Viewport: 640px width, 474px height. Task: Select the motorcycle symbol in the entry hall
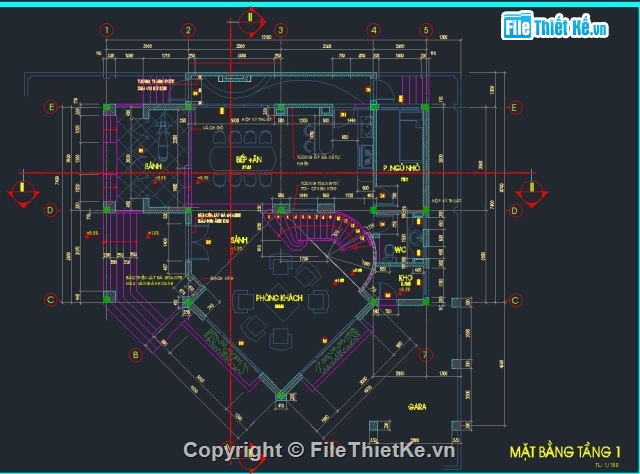coord(163,138)
